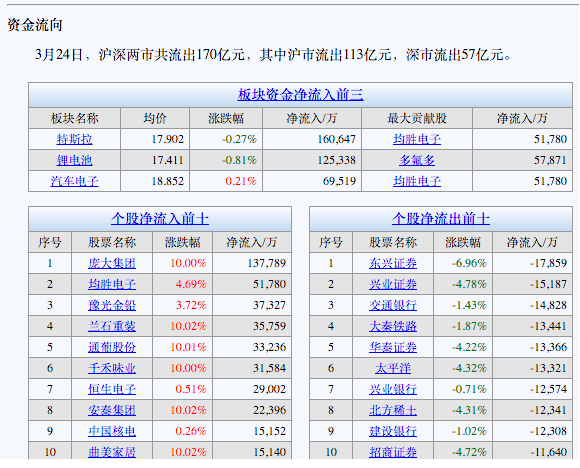Click the 多氟多 top contributor link
The image size is (580, 468).
[x=417, y=160]
